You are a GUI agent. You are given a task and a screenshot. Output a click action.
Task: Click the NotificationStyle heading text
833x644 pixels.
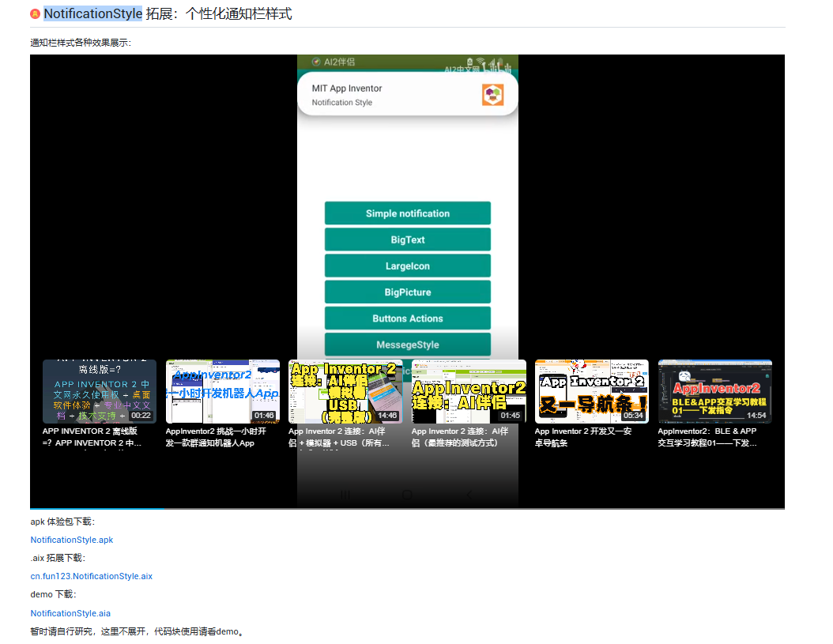[x=93, y=13]
